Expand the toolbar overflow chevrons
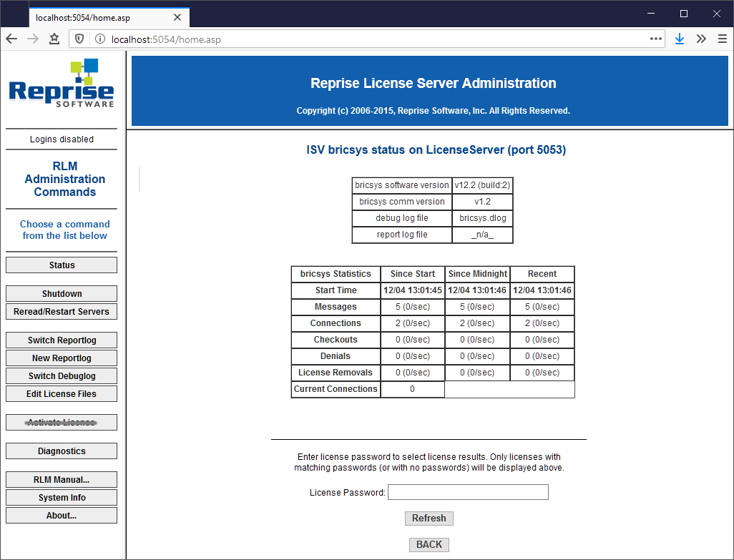The width and height of the screenshot is (734, 560). (701, 39)
